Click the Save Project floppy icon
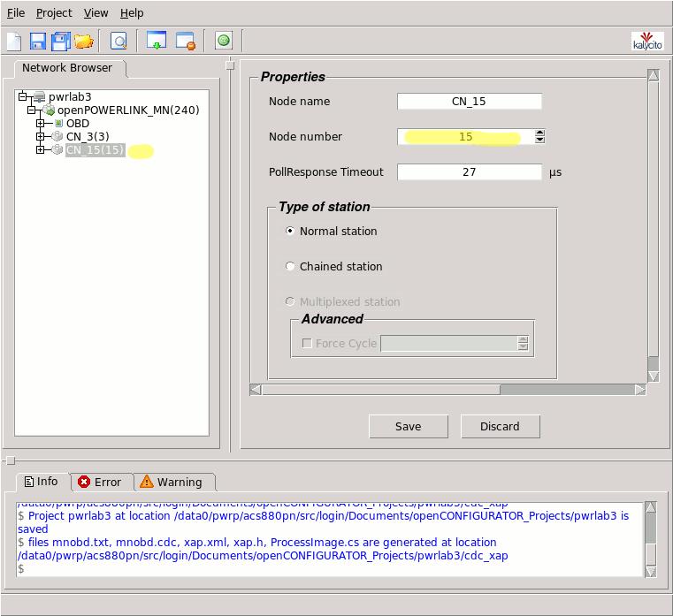The image size is (673, 616). tap(38, 42)
